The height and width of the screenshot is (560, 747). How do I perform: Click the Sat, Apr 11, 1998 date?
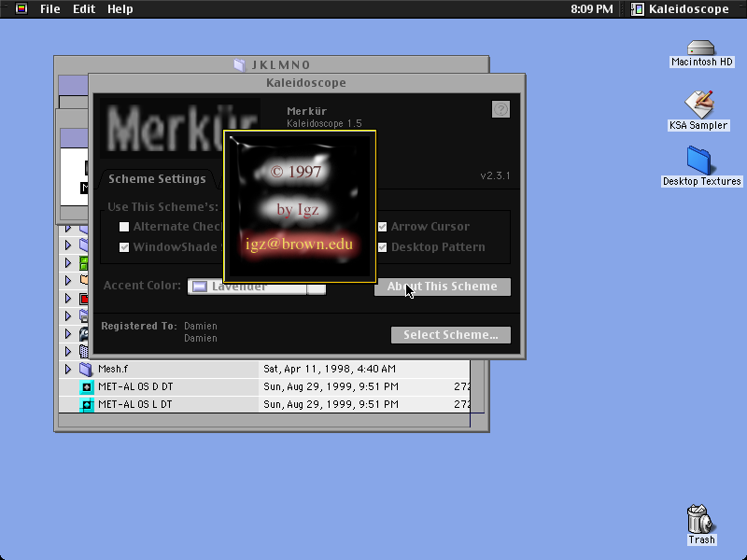pyautogui.click(x=330, y=369)
